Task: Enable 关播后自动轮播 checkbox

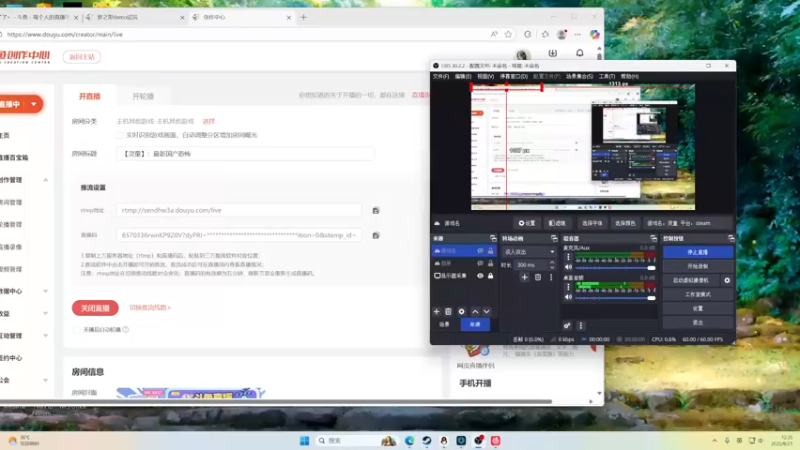Action: tap(77, 330)
